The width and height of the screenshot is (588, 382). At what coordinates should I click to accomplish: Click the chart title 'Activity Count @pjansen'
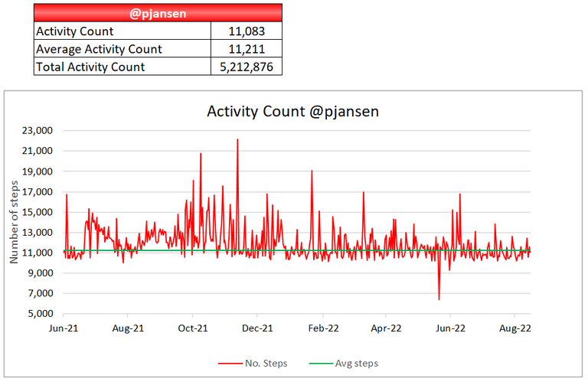(293, 111)
